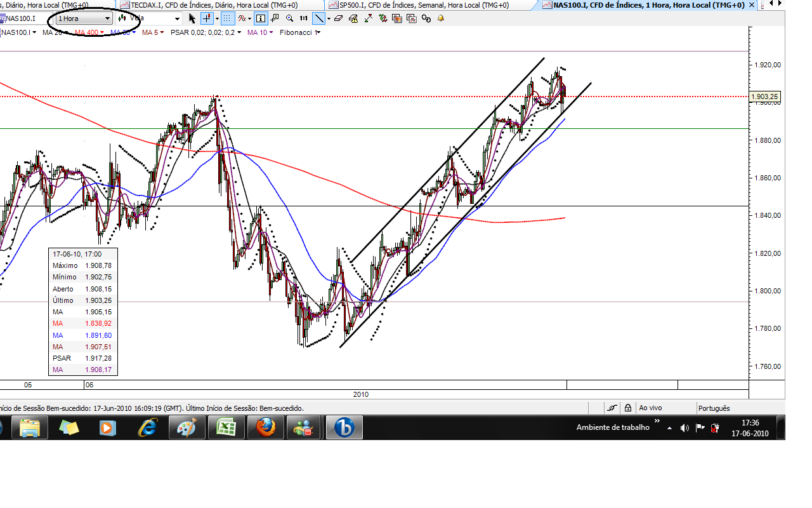Image resolution: width=812 pixels, height=508 pixels.
Task: Expand the indicators dropdown arrow
Action: (x=249, y=18)
